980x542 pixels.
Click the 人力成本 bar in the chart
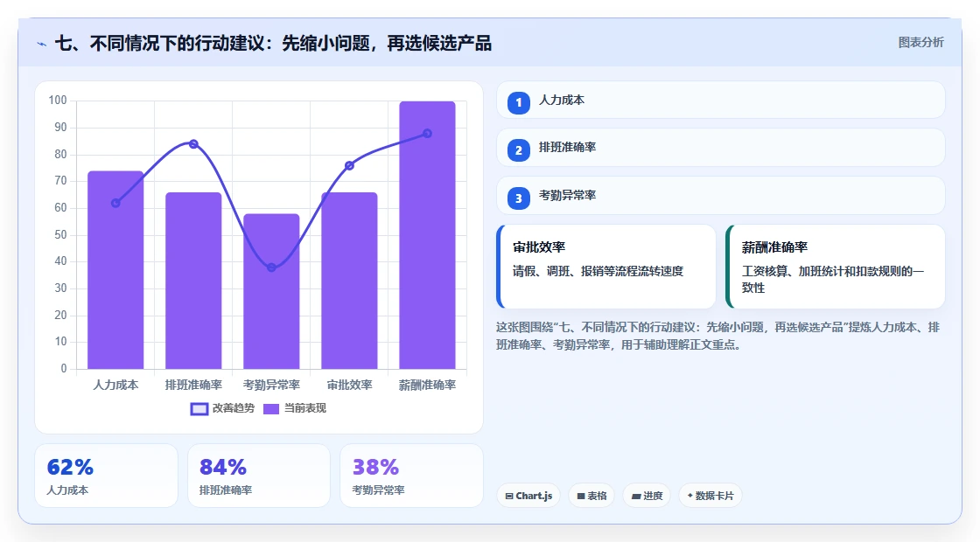pos(115,270)
